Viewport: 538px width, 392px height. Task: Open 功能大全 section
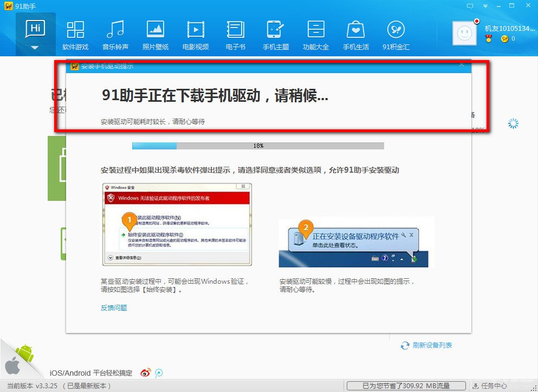click(x=316, y=36)
